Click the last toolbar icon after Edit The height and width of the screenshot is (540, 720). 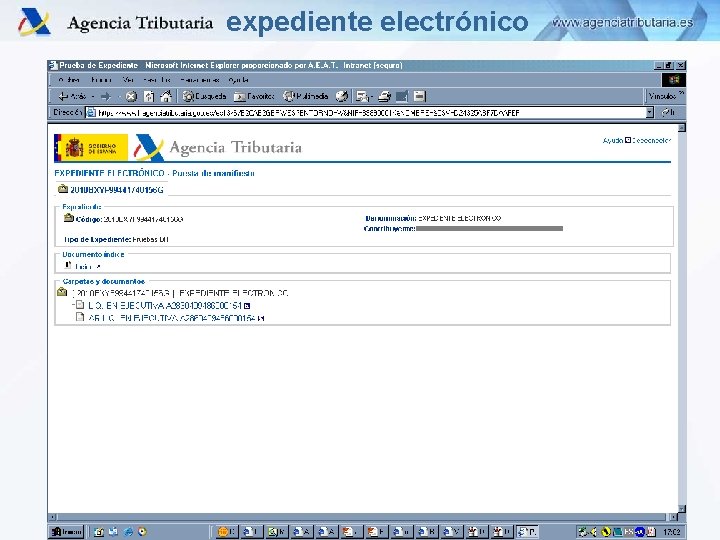click(419, 96)
